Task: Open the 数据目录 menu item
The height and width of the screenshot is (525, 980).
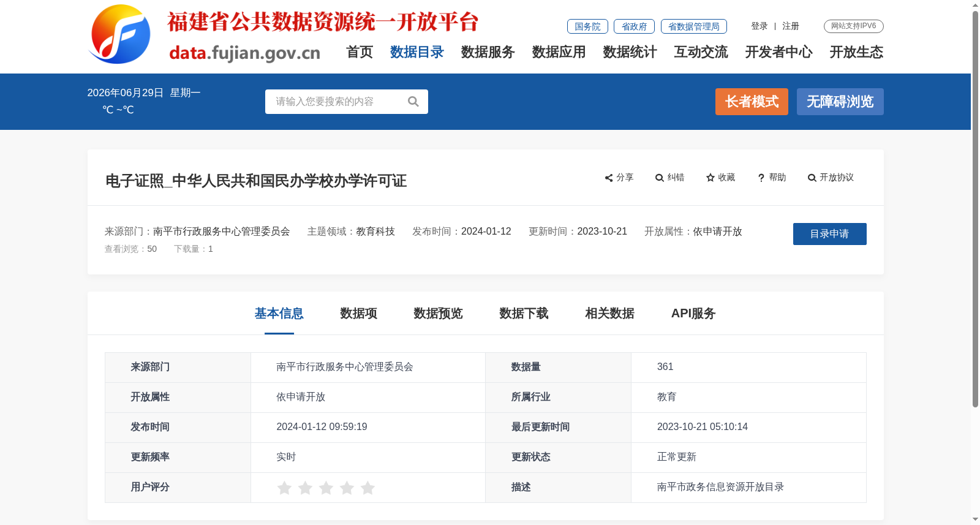Action: point(417,52)
